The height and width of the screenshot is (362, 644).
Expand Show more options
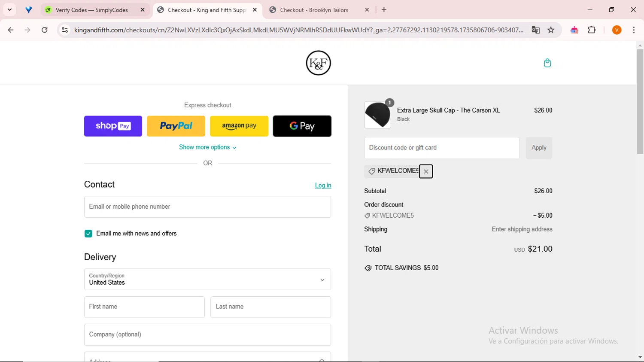pyautogui.click(x=207, y=147)
